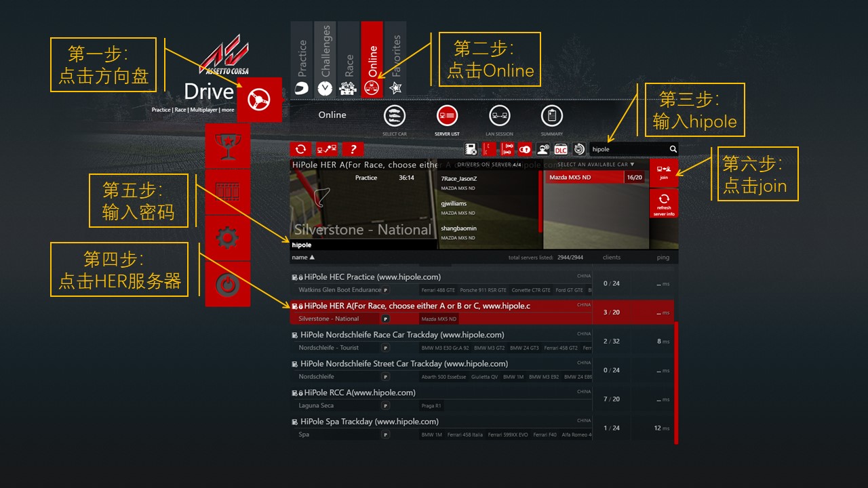The height and width of the screenshot is (488, 868).
Task: Click the P session badge beside Laguna Seca
Action: [x=385, y=405]
